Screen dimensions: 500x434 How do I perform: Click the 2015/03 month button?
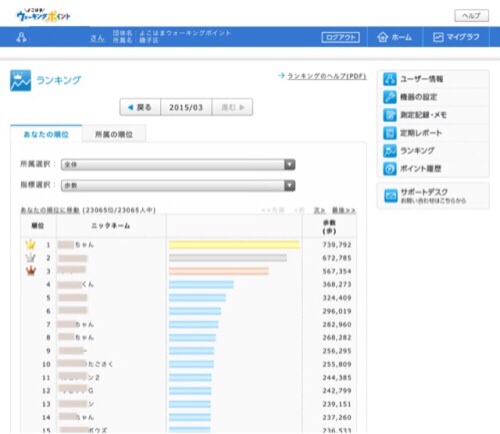click(186, 107)
